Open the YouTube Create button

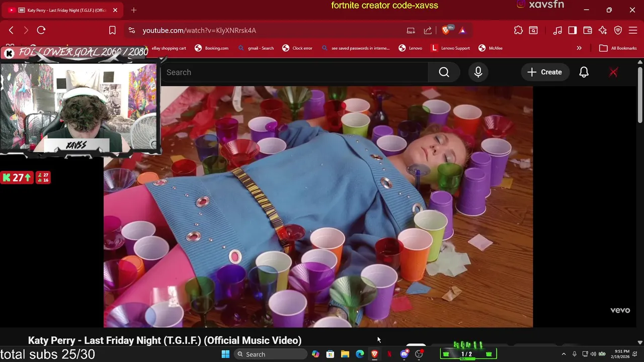pyautogui.click(x=545, y=72)
